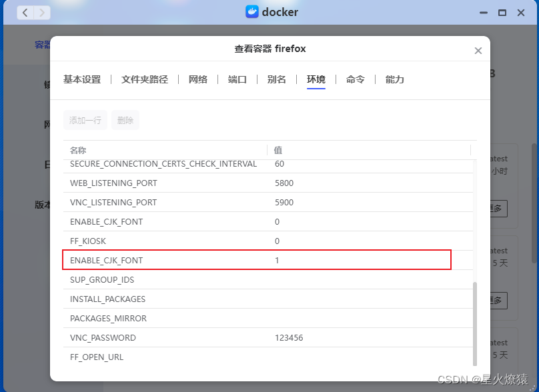Select the SUP_GROUP_IDS variable name

click(102, 279)
